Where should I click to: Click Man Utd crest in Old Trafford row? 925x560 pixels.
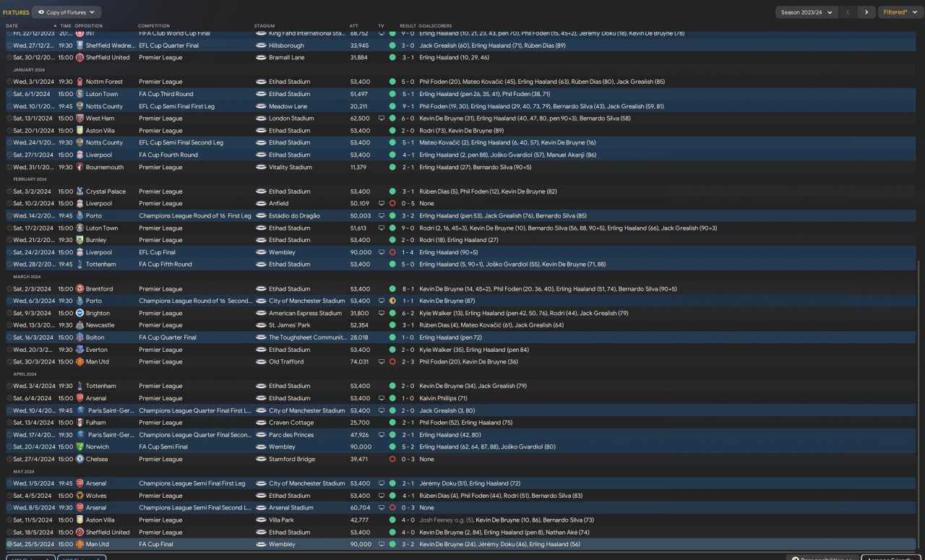tap(79, 362)
